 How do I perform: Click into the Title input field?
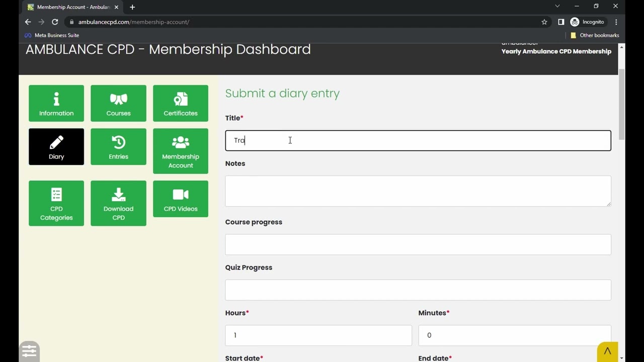tap(418, 140)
